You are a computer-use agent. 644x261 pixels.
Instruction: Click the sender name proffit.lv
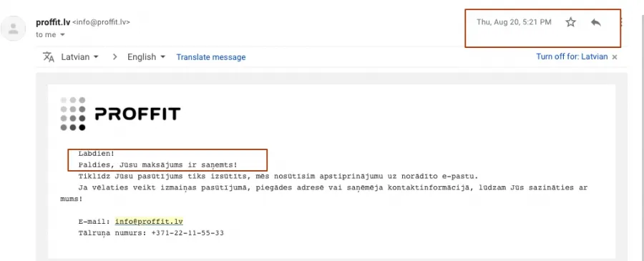click(x=53, y=22)
